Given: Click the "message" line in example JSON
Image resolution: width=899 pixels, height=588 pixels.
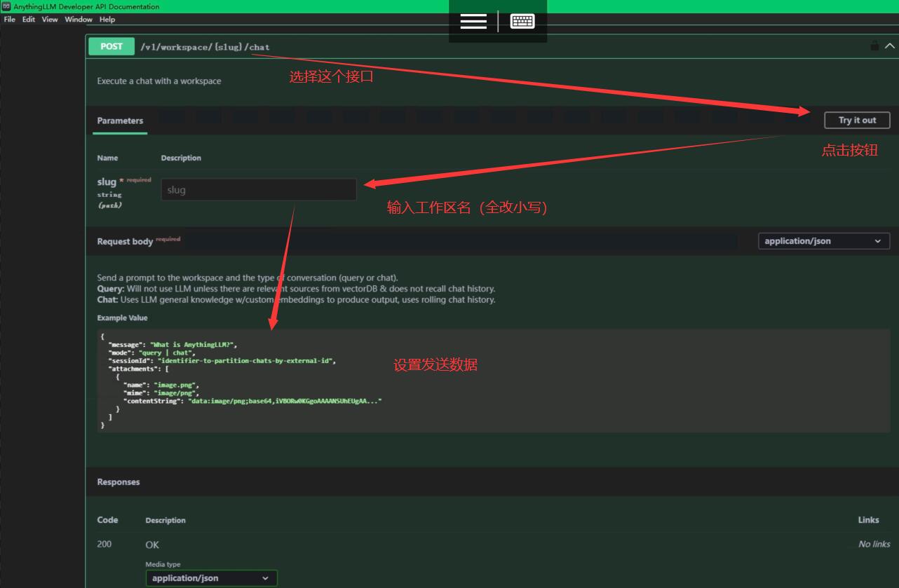Looking at the screenshot, I should click(173, 345).
